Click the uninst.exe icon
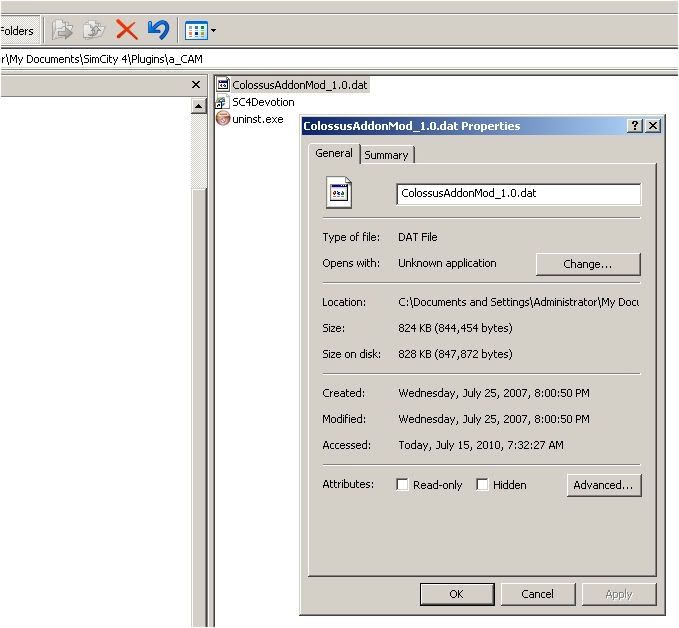This screenshot has height=628, width=679. [x=223, y=119]
